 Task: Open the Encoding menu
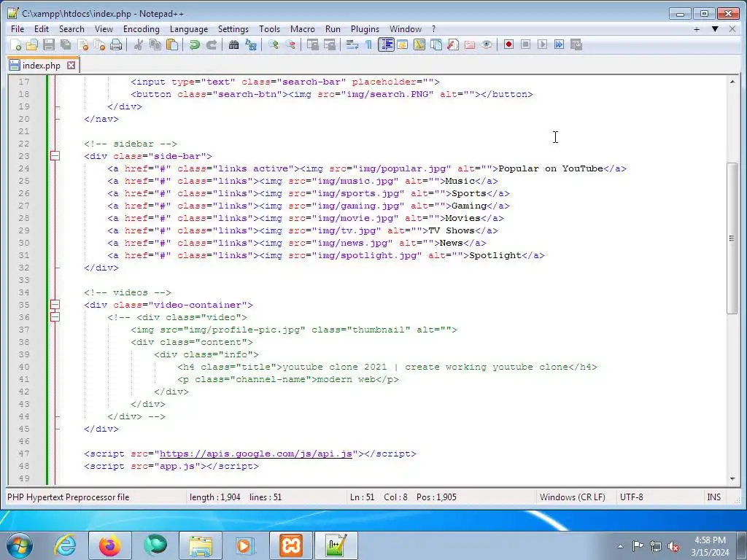tap(142, 29)
